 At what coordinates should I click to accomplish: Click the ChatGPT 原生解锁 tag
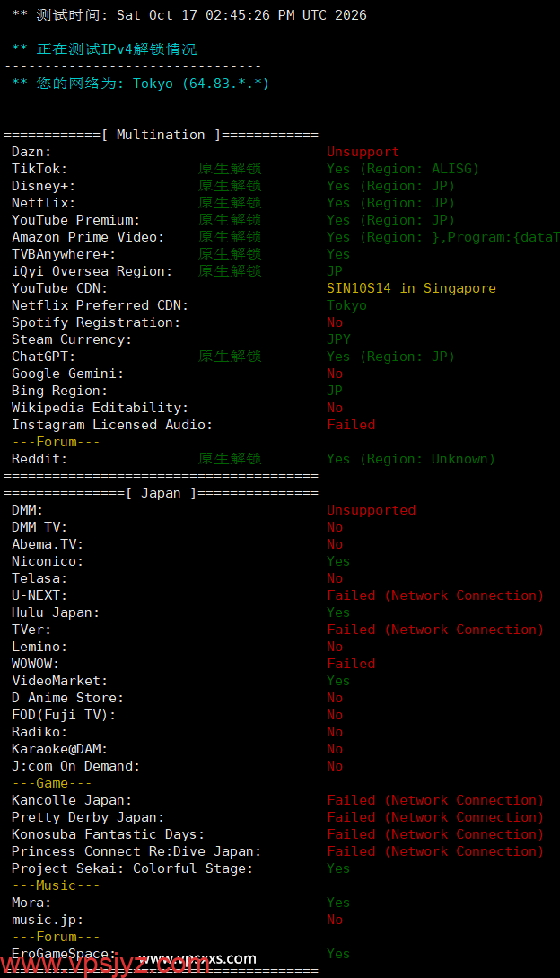pyautogui.click(x=230, y=357)
